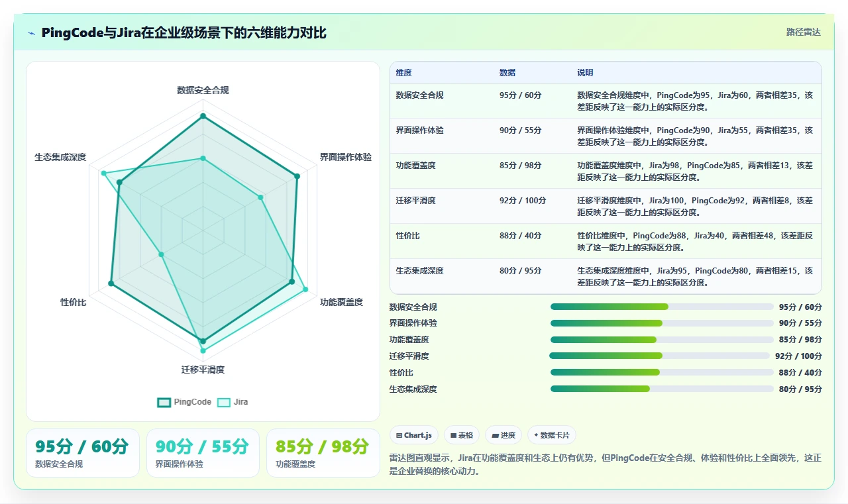
Task: Click the 性价比 table row label
Action: pos(408,236)
